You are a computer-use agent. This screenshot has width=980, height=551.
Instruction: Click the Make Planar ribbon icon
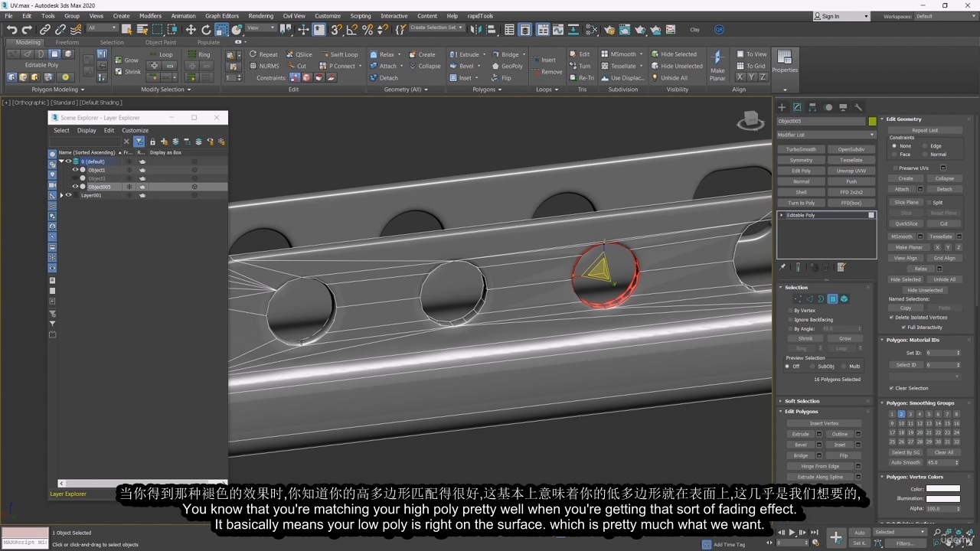click(717, 66)
